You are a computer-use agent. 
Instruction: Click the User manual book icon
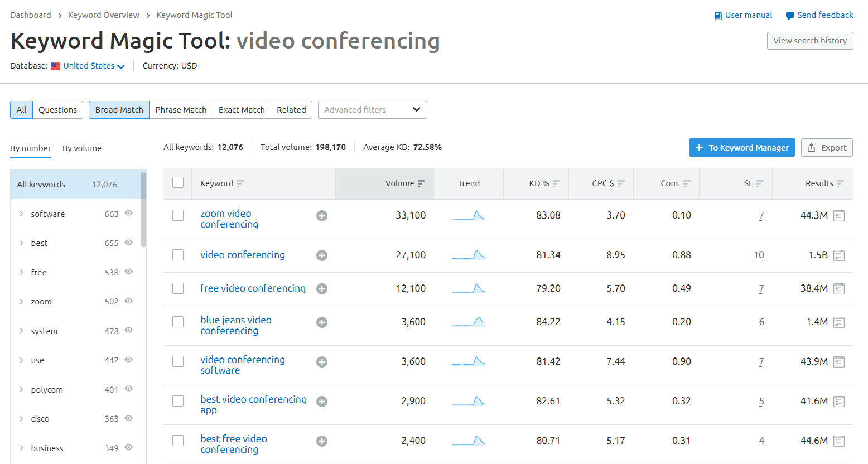(x=718, y=16)
